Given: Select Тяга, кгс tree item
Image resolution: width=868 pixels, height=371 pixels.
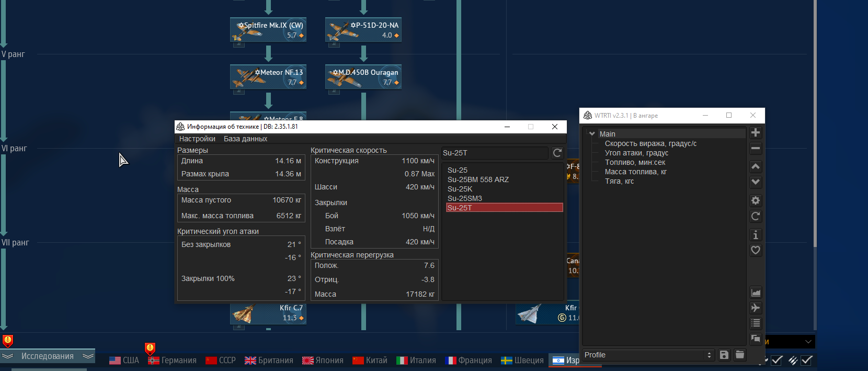Looking at the screenshot, I should pyautogui.click(x=619, y=181).
